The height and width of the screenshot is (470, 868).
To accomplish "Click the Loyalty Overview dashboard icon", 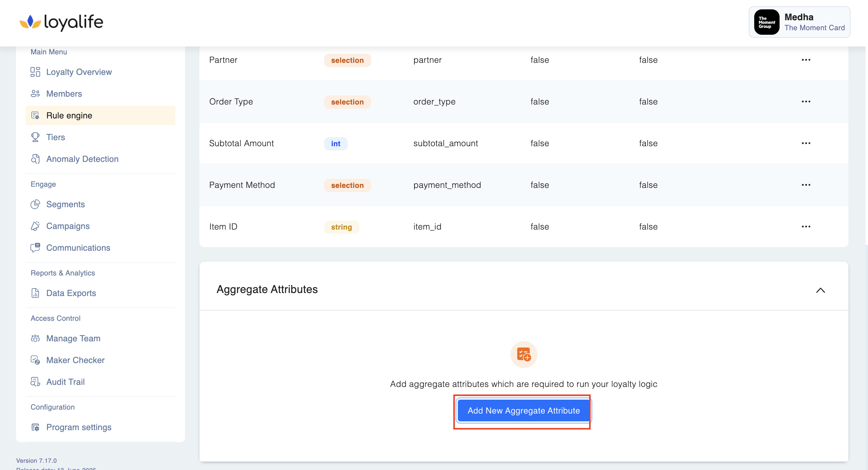I will pos(35,72).
